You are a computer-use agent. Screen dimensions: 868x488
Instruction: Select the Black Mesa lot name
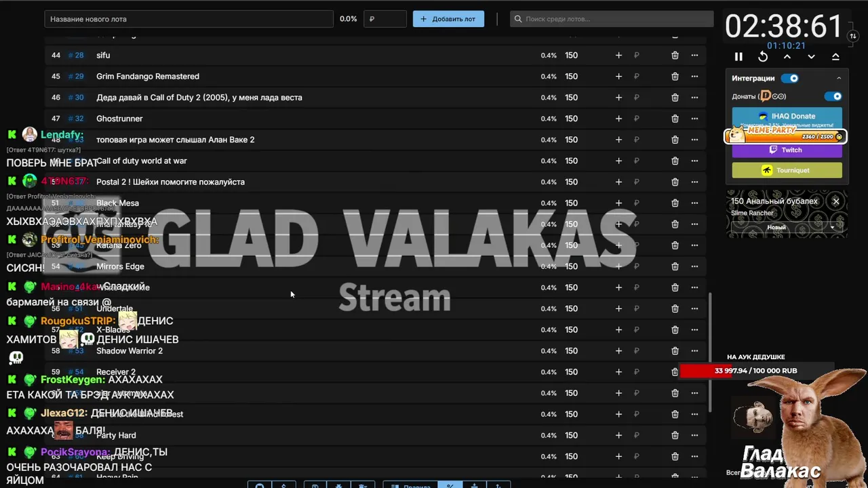[117, 203]
